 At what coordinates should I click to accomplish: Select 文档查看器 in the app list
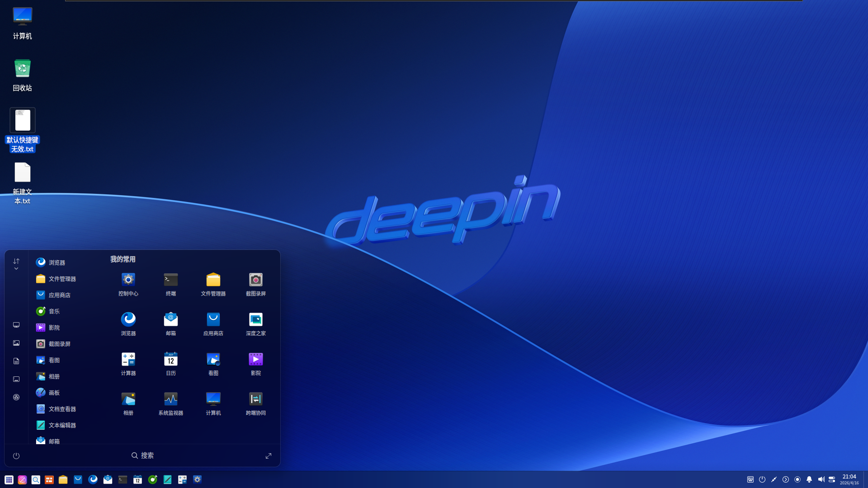pyautogui.click(x=62, y=409)
